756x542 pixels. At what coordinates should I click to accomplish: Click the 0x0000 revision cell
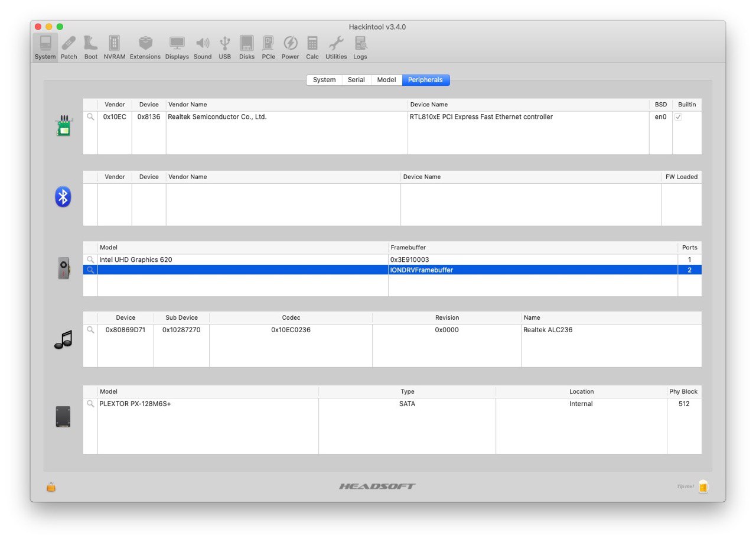click(447, 330)
